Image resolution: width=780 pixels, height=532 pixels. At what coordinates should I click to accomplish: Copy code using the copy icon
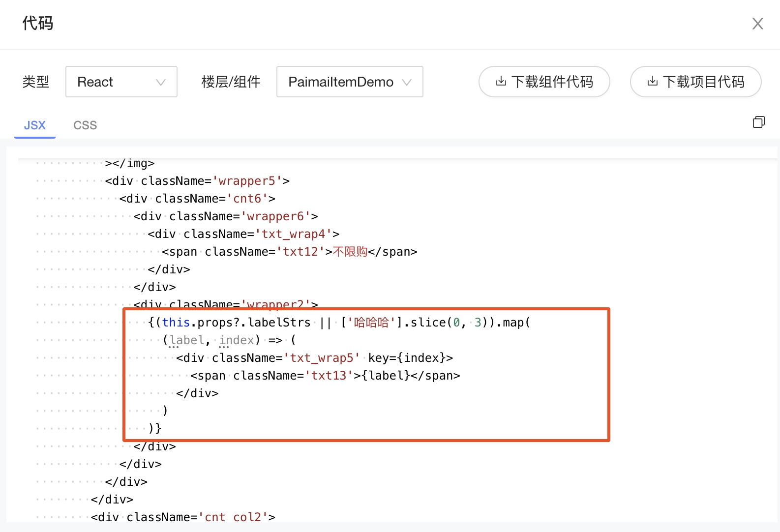758,122
